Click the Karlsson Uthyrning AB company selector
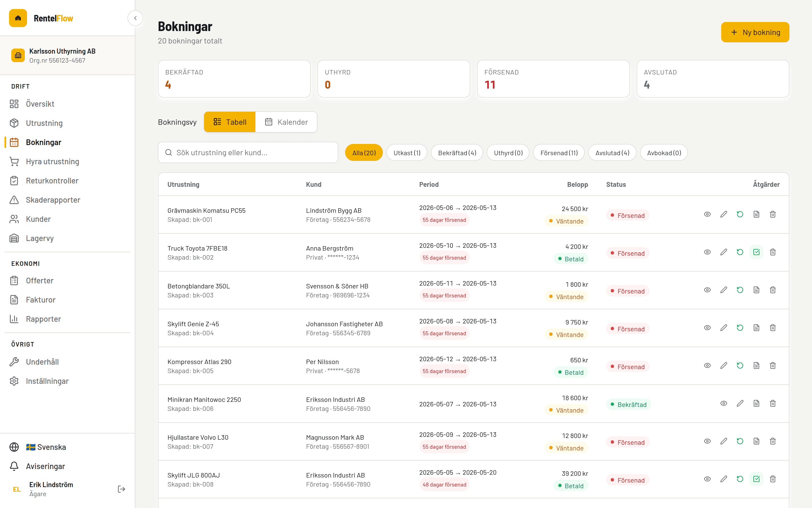The image size is (812, 508). click(67, 55)
